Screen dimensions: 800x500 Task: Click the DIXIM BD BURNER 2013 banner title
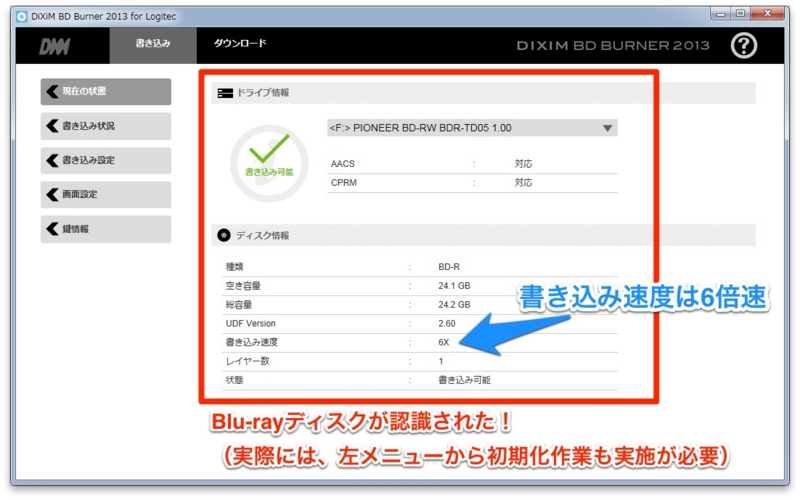coord(613,46)
